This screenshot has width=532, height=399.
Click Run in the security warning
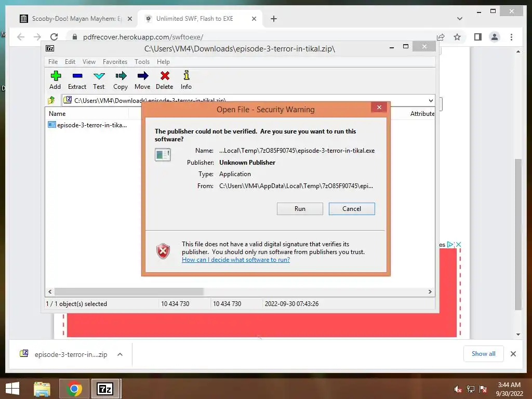(300, 209)
